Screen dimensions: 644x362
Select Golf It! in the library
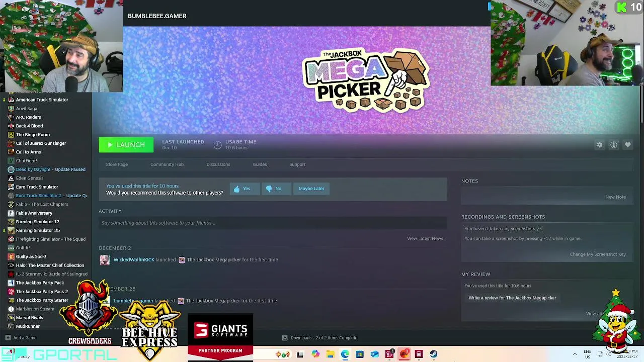pos(23,248)
